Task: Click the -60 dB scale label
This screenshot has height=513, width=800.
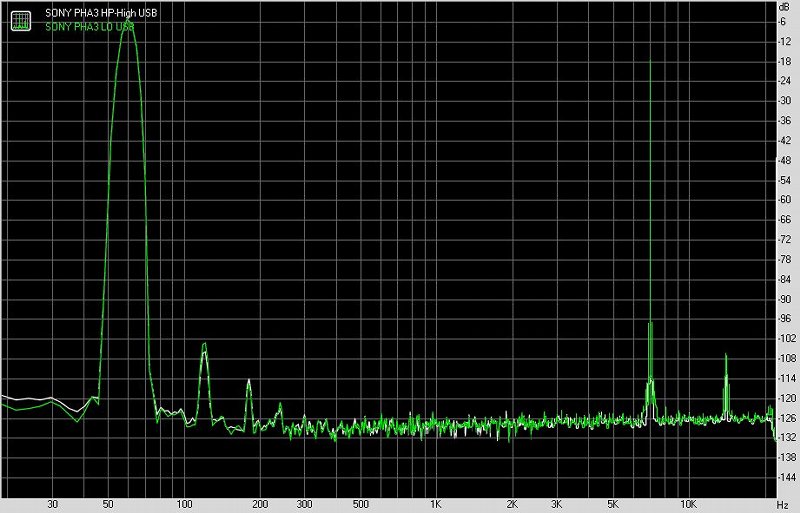Action: click(785, 200)
